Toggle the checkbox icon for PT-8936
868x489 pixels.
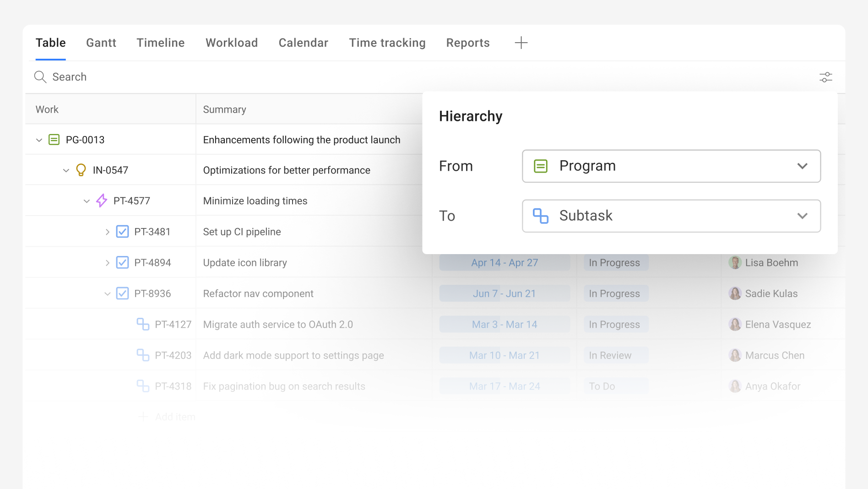coord(122,293)
